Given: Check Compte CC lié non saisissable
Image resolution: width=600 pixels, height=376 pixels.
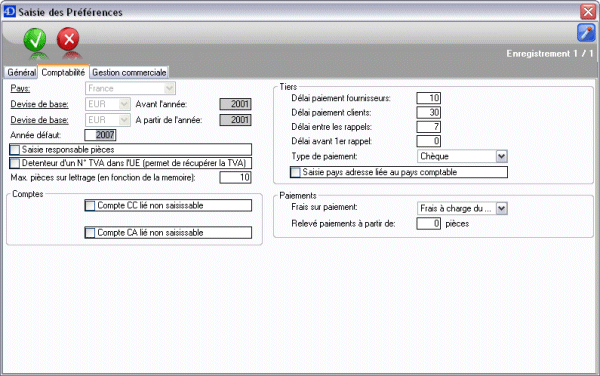Looking at the screenshot, I should coord(90,206).
